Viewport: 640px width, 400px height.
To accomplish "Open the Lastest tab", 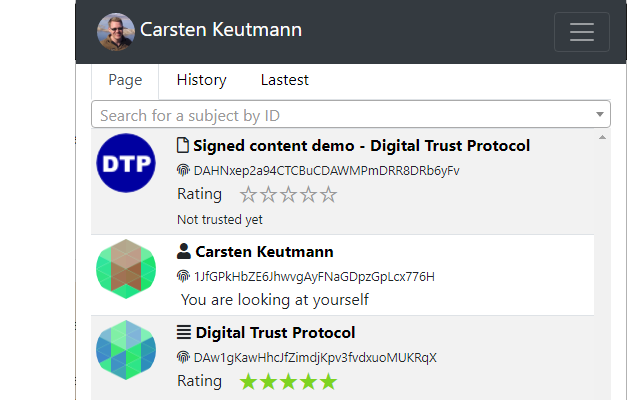I will tap(284, 80).
